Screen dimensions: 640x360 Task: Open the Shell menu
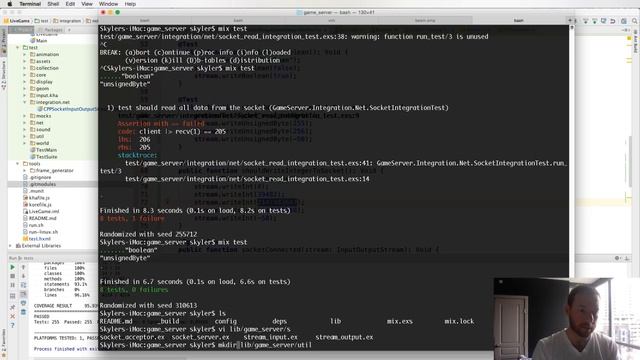(53, 4)
